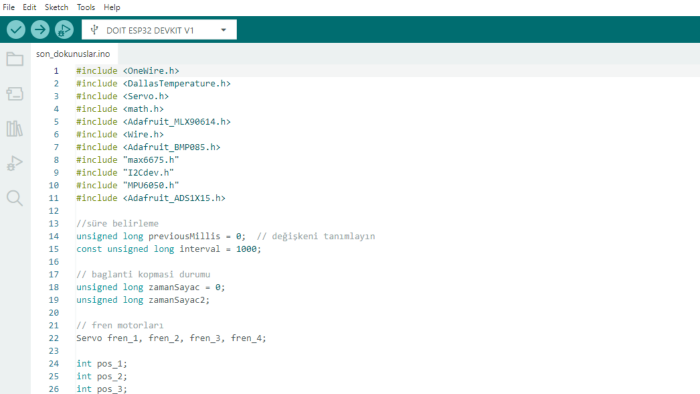This screenshot has height=394, width=700.
Task: Click the Adafruit_ADS1X15.h include line
Action: [151, 198]
